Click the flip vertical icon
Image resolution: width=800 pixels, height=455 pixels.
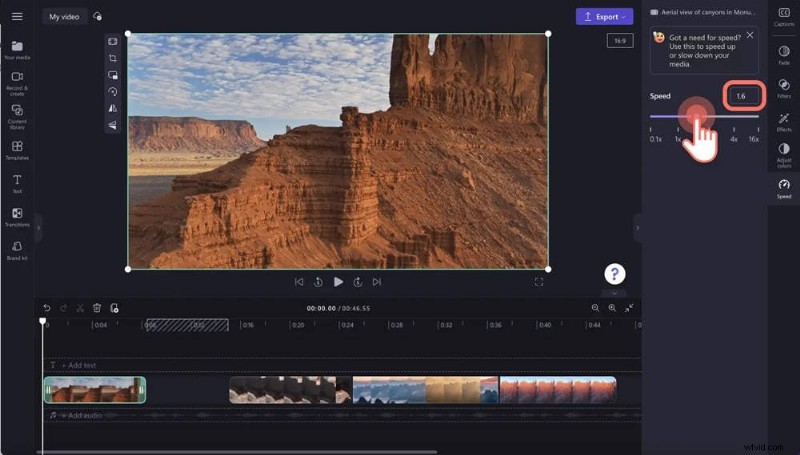pos(113,125)
